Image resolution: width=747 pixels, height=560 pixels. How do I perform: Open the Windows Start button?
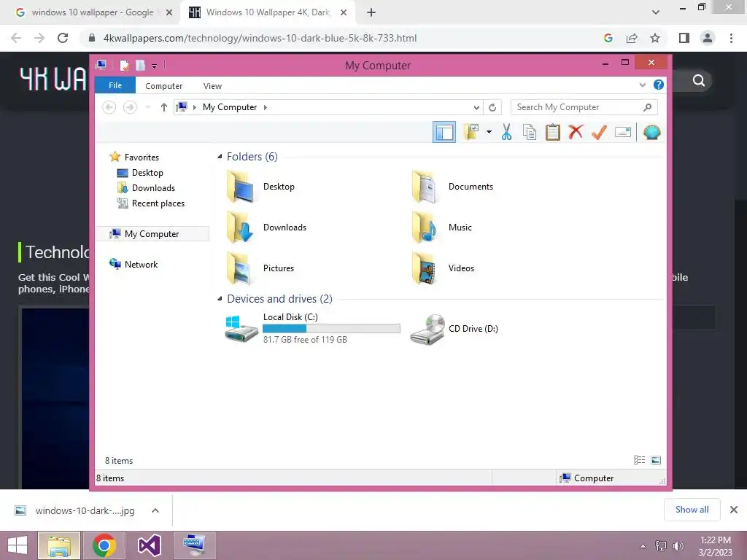(x=18, y=545)
